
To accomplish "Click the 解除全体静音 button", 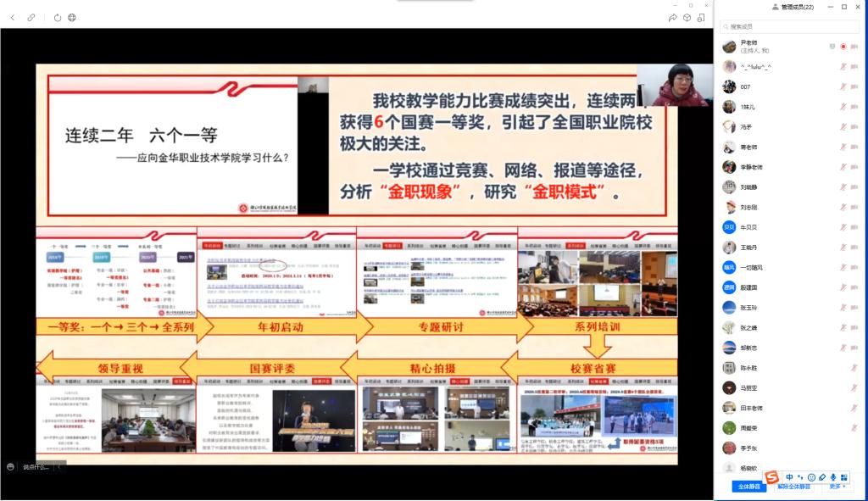I will (793, 487).
